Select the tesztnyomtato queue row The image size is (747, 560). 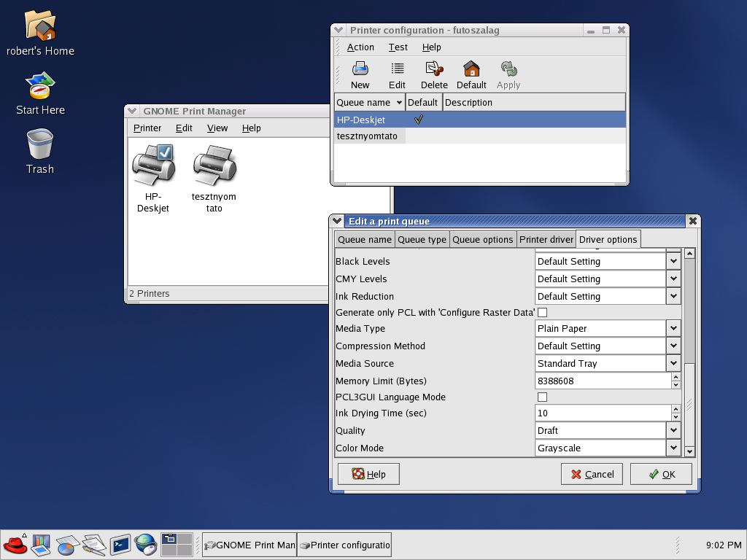480,136
